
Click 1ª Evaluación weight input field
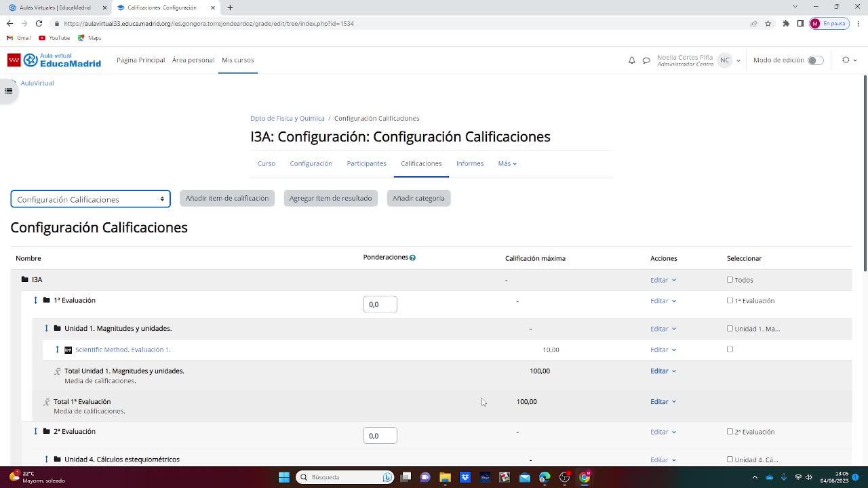tap(380, 304)
